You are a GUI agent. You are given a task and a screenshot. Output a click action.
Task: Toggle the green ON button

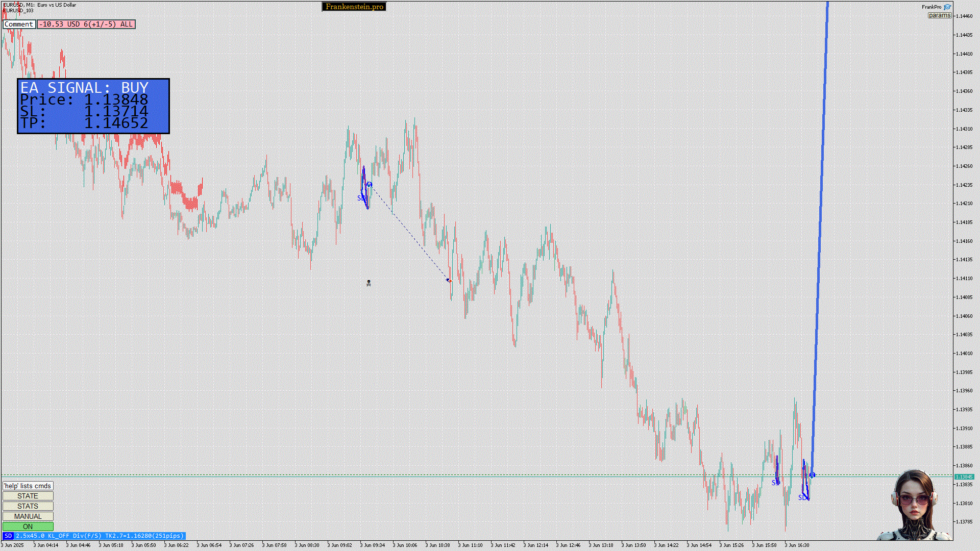click(x=28, y=527)
